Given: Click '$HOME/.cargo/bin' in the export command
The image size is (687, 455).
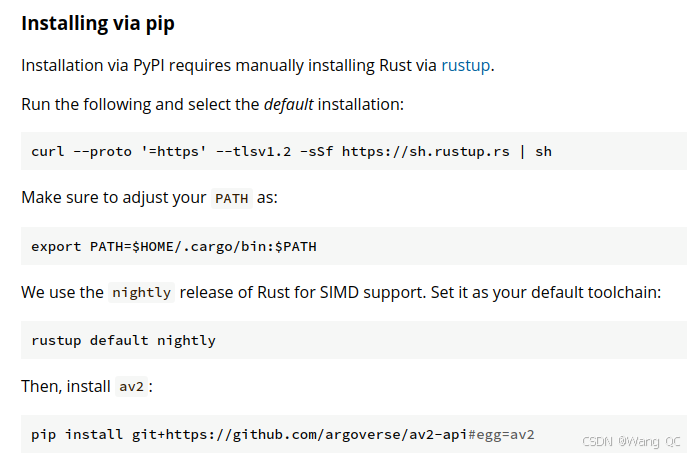Looking at the screenshot, I should 199,247.
